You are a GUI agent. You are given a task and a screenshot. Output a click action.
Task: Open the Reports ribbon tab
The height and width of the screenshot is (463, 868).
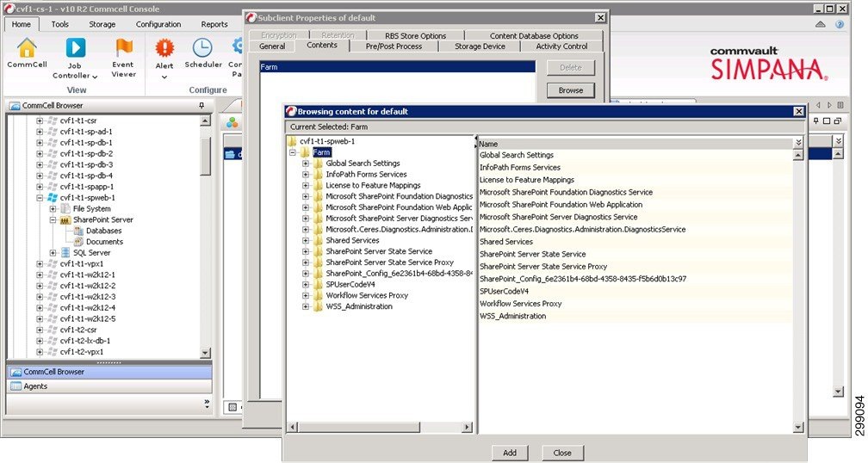tap(214, 24)
